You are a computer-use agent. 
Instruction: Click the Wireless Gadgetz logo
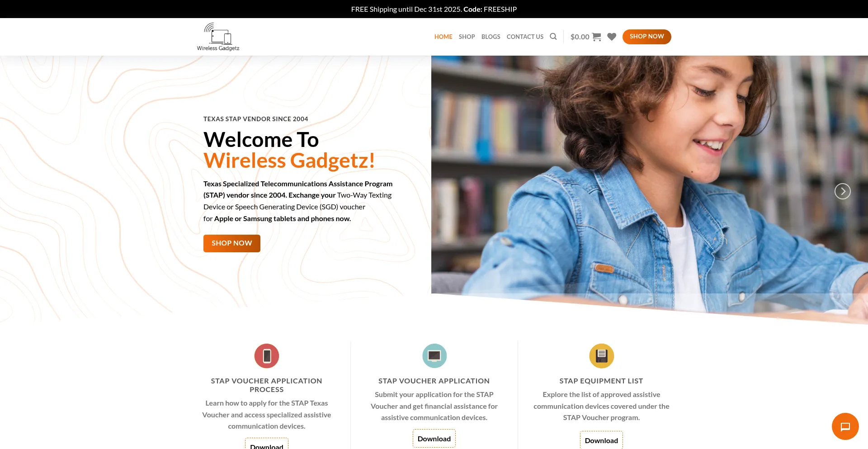point(218,37)
